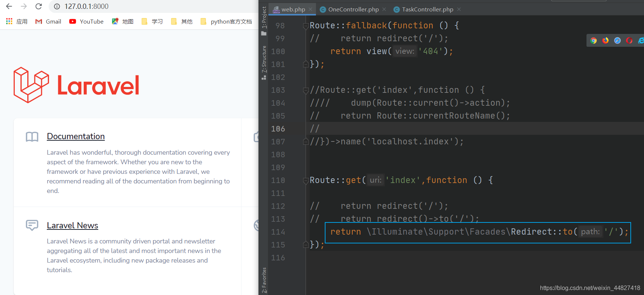Click the Documentation description paragraph
The height and width of the screenshot is (295, 644).
[x=138, y=172]
